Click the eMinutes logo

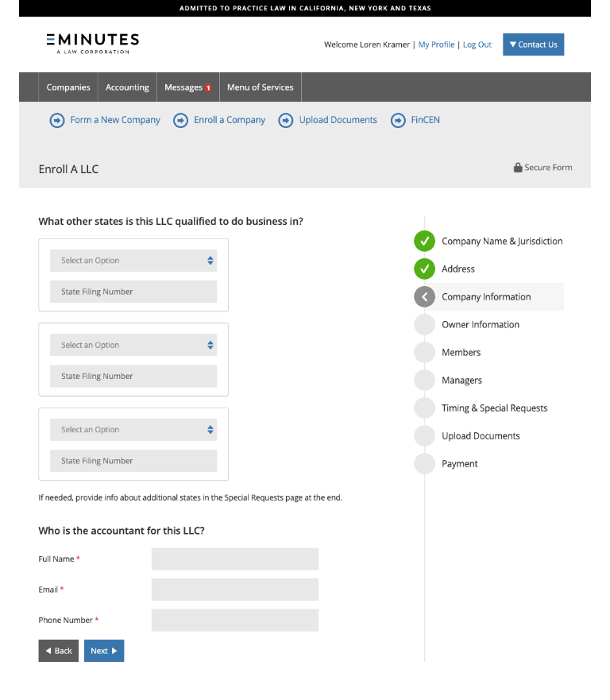(91, 44)
